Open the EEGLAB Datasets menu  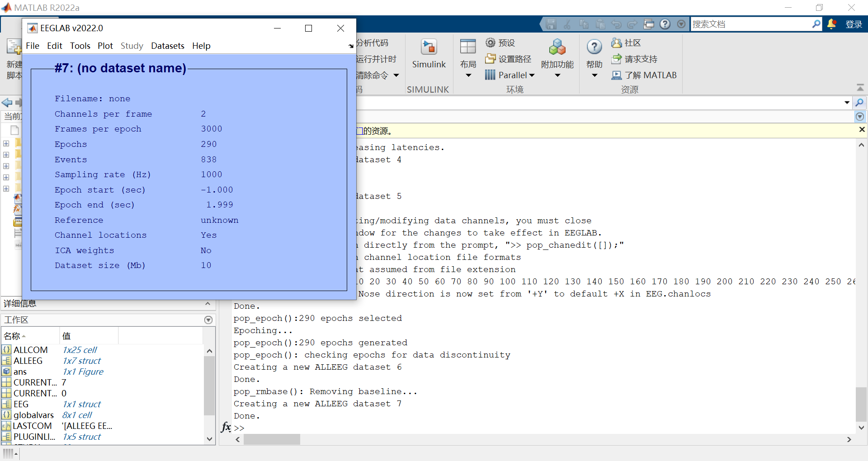pyautogui.click(x=168, y=46)
